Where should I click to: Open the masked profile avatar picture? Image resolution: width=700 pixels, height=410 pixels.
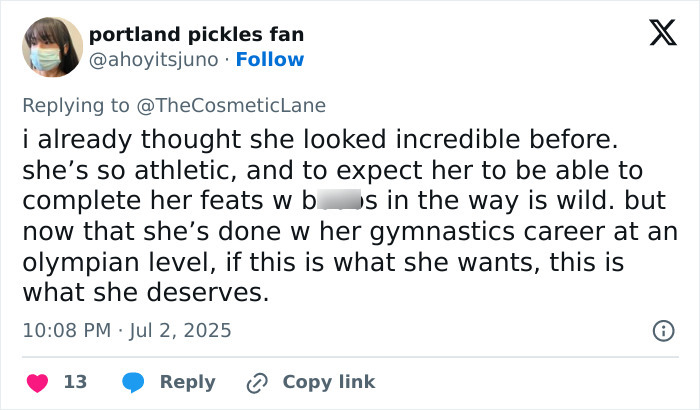coord(51,47)
